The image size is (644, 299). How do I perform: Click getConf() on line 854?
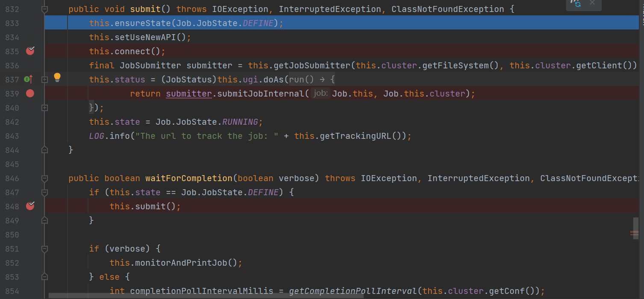[x=512, y=291]
